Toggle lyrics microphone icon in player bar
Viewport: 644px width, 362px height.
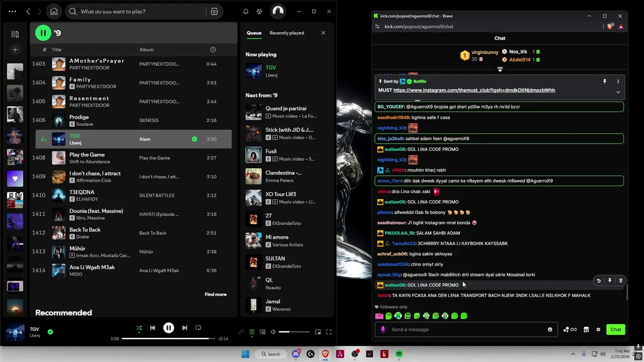click(x=241, y=332)
